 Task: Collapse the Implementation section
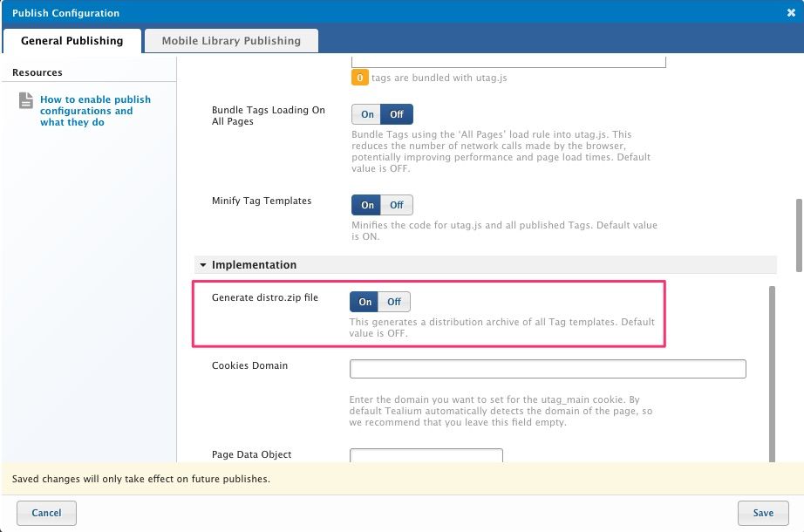(203, 265)
